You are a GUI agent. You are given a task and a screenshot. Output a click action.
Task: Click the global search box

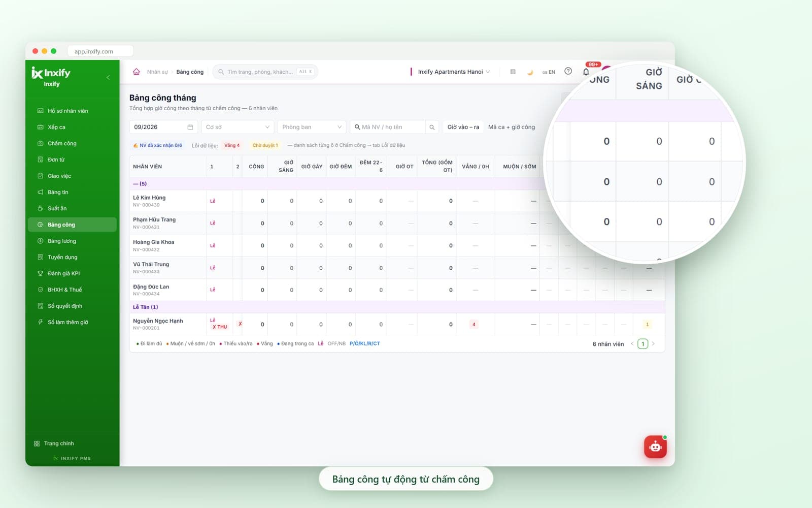pyautogui.click(x=265, y=72)
